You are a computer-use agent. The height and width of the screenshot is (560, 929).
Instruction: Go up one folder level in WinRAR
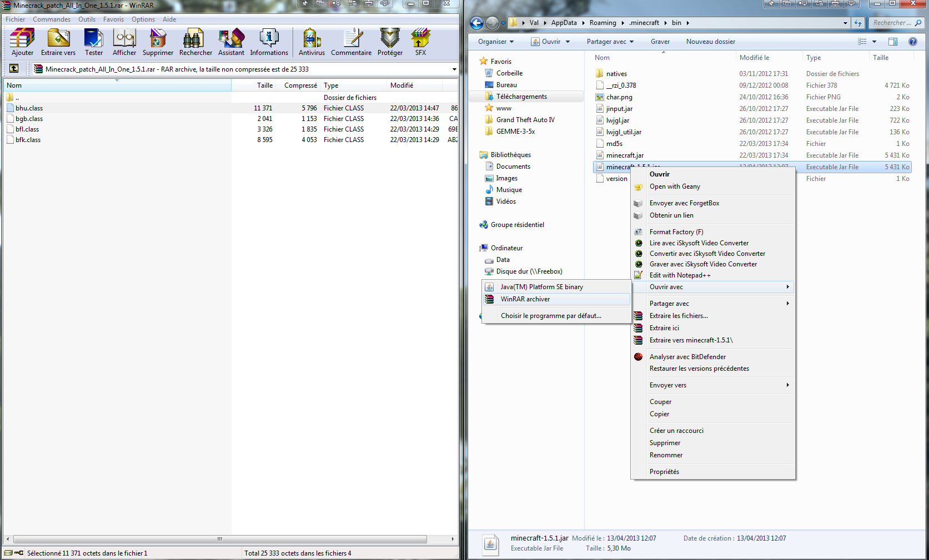pyautogui.click(x=14, y=69)
